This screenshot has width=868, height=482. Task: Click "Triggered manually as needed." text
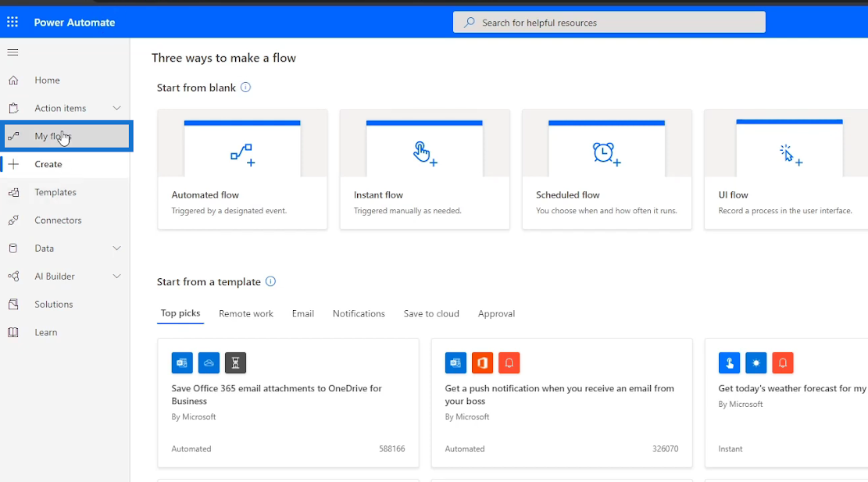point(407,211)
